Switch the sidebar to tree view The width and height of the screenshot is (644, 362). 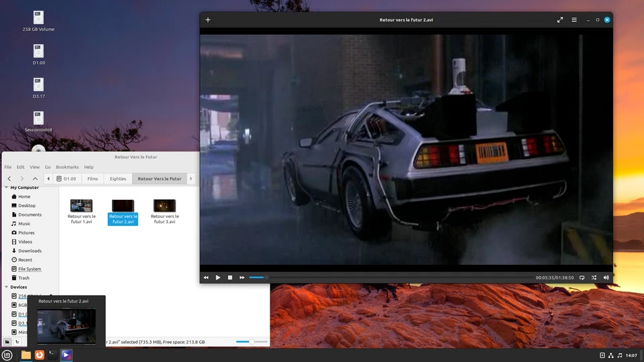(17, 341)
